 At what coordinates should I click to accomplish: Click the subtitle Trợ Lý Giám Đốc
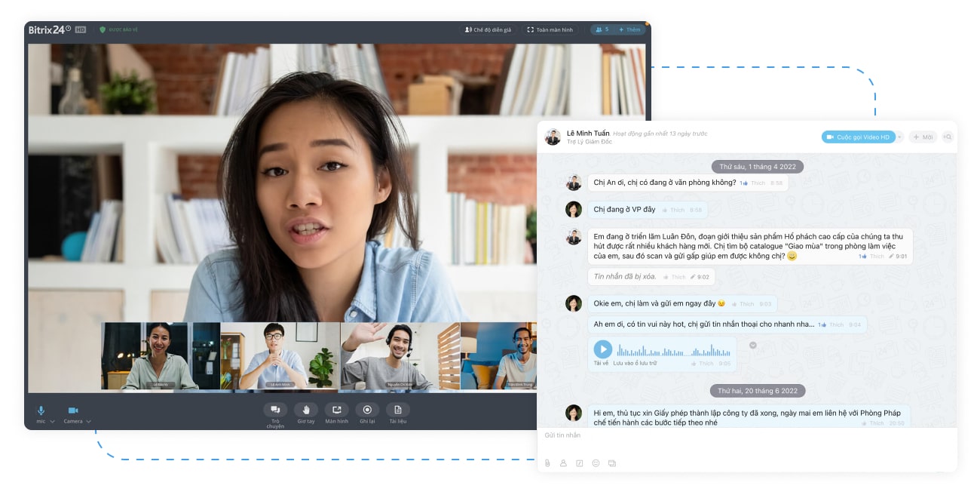click(590, 142)
